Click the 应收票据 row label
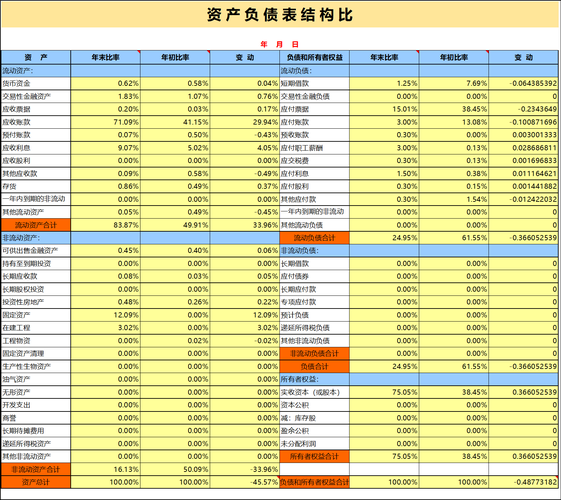The height and width of the screenshot is (500, 561). [36, 109]
